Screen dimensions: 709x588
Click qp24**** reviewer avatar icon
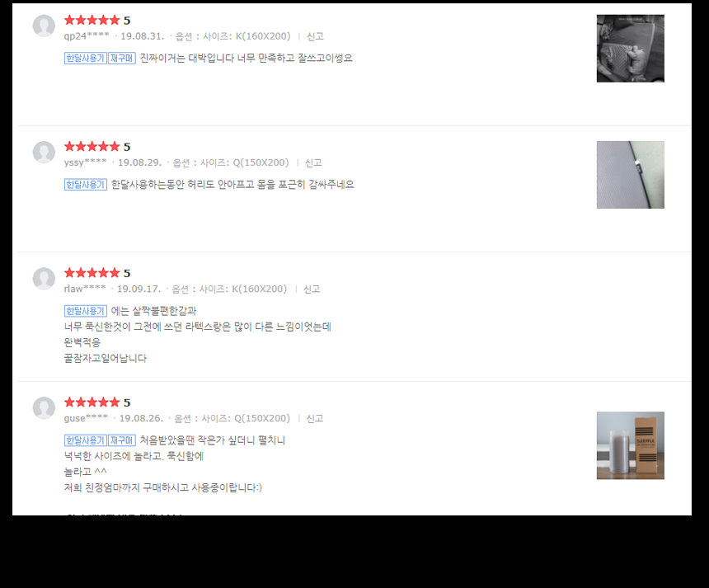coord(44,26)
